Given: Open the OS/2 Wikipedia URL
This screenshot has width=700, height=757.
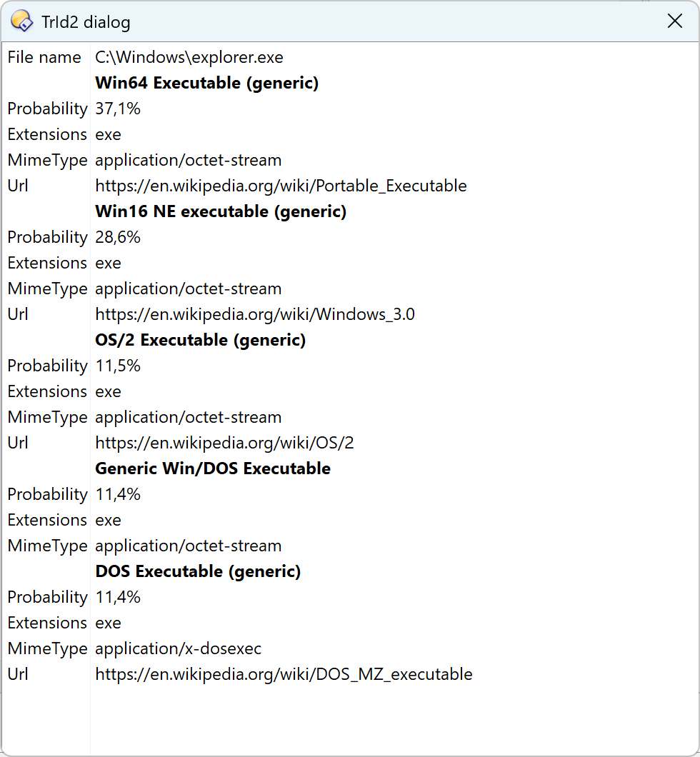Looking at the screenshot, I should (x=224, y=443).
